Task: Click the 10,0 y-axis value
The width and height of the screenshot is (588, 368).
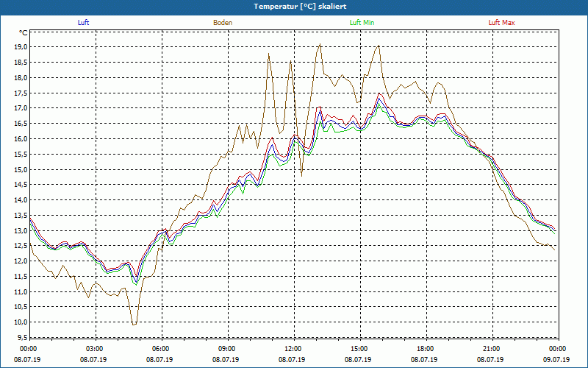Action: [x=21, y=322]
